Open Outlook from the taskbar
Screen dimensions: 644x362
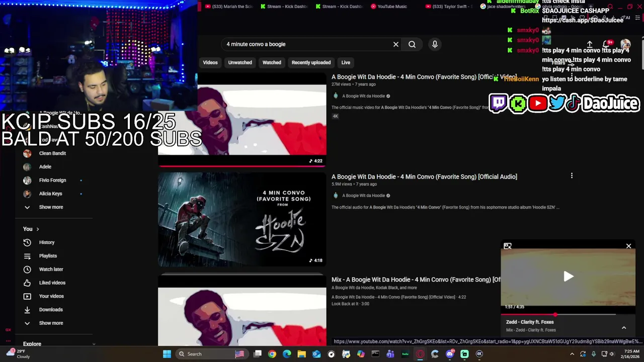[316, 354]
